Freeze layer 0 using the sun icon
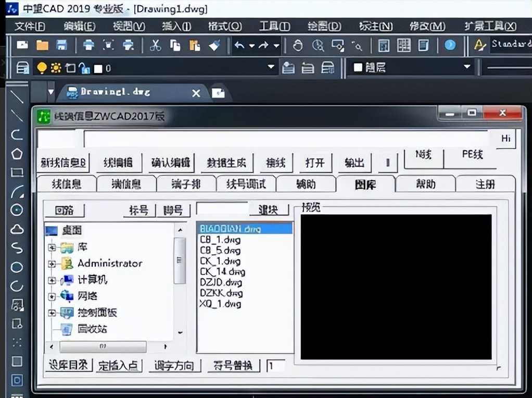 (54, 68)
